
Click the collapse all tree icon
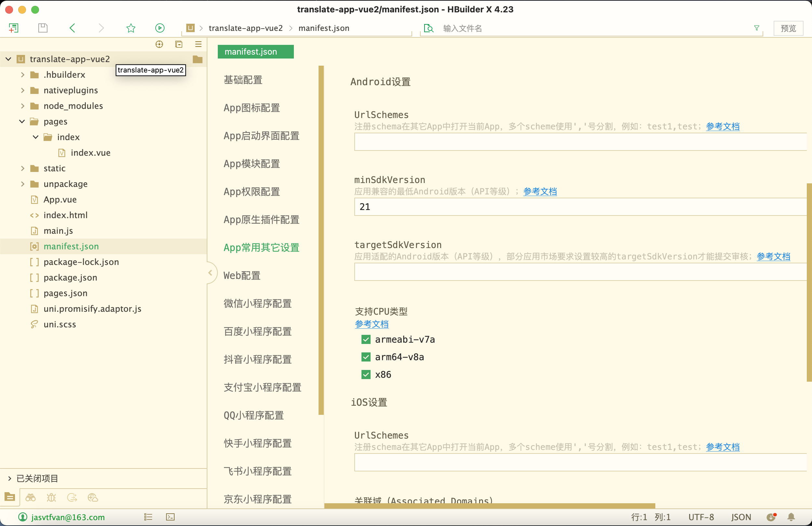click(179, 44)
